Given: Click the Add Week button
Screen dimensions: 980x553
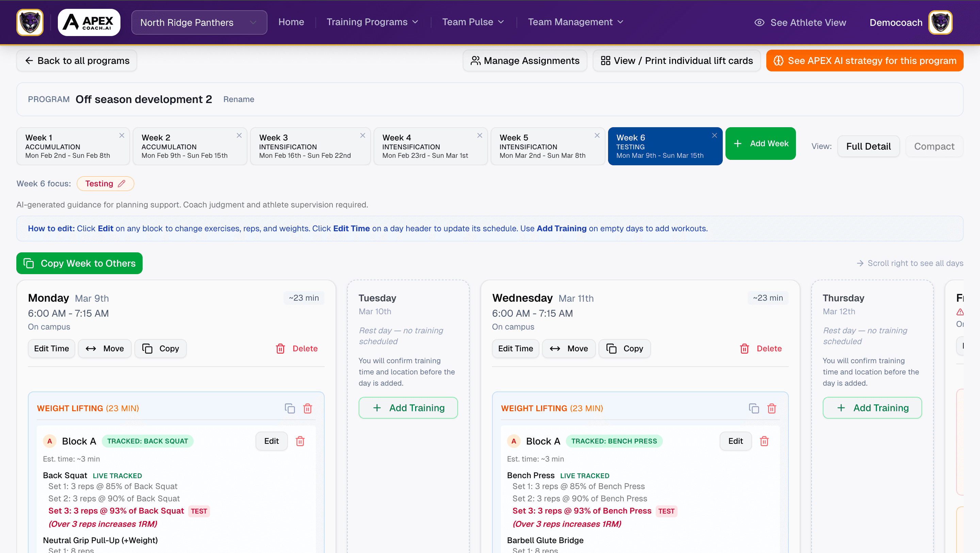Looking at the screenshot, I should tap(760, 144).
